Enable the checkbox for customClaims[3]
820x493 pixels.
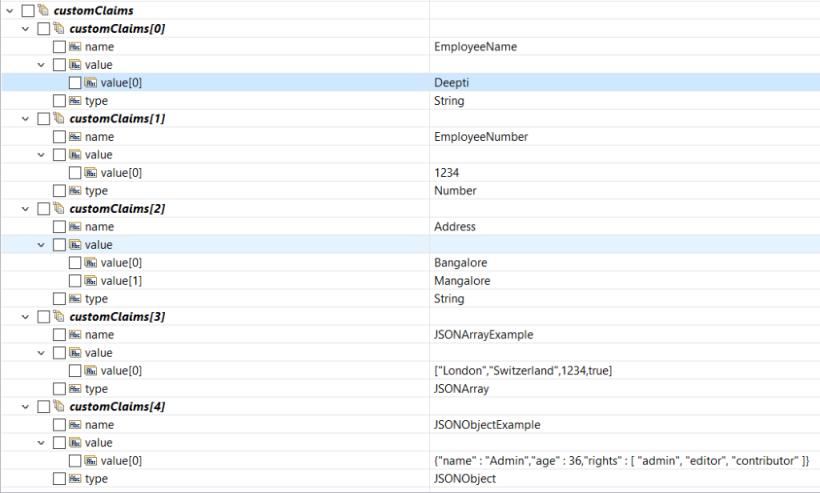pos(43,316)
